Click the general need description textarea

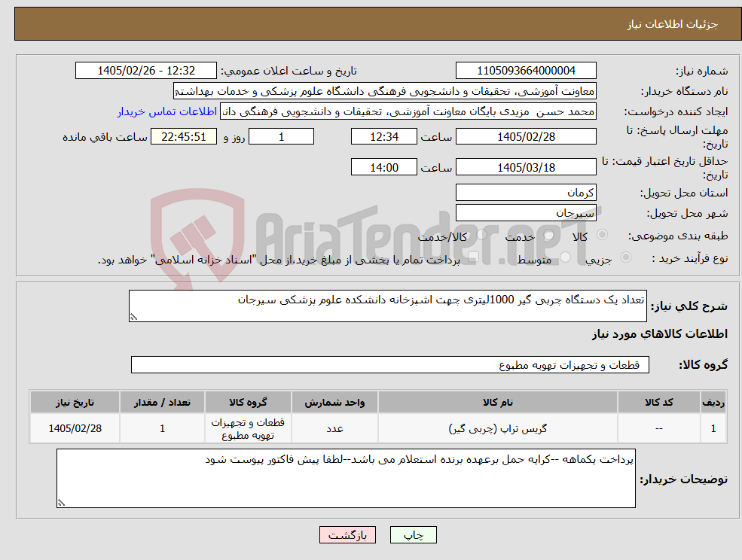(x=387, y=306)
